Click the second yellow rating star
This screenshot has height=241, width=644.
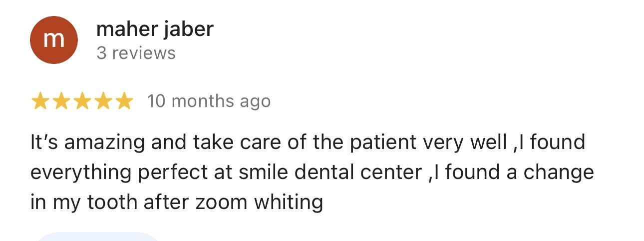pyautogui.click(x=61, y=101)
